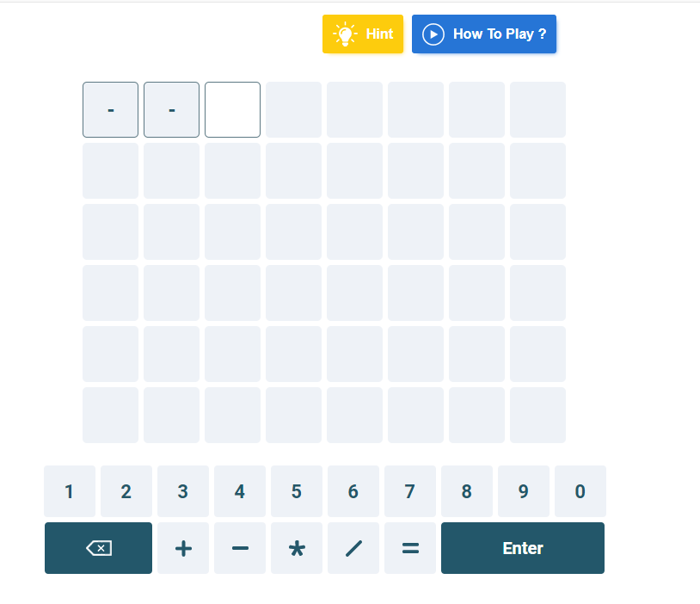Click the first cell containing a minus sign
700x604 pixels.
pos(110,109)
